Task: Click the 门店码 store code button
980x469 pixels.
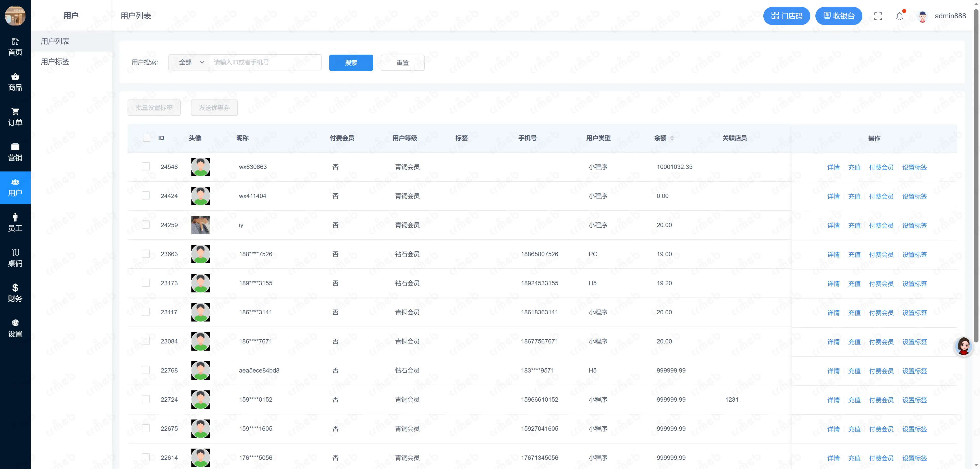Action: pyautogui.click(x=786, y=16)
